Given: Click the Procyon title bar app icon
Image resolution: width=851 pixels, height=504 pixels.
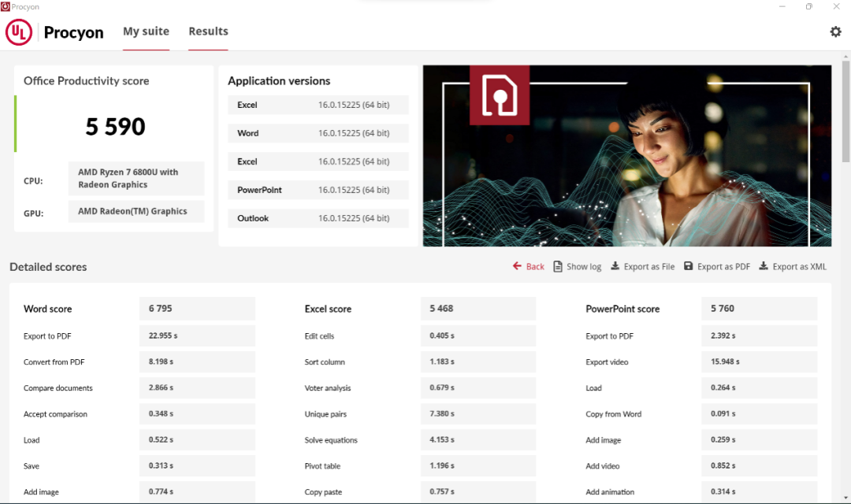Looking at the screenshot, I should pos(6,6).
